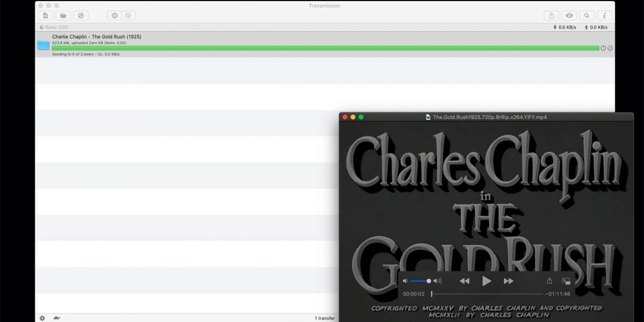Screen dimensions: 644x322
Task: Click the Transmission window title
Action: point(324,6)
